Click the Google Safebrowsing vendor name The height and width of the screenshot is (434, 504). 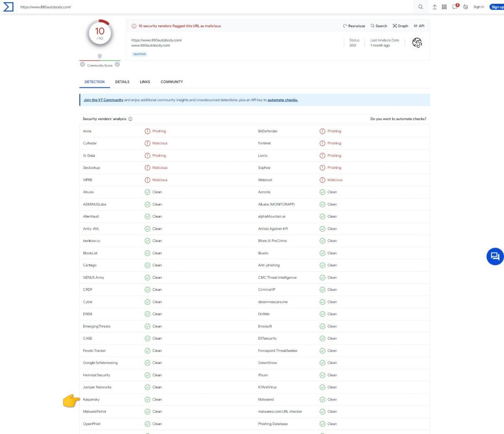point(100,363)
